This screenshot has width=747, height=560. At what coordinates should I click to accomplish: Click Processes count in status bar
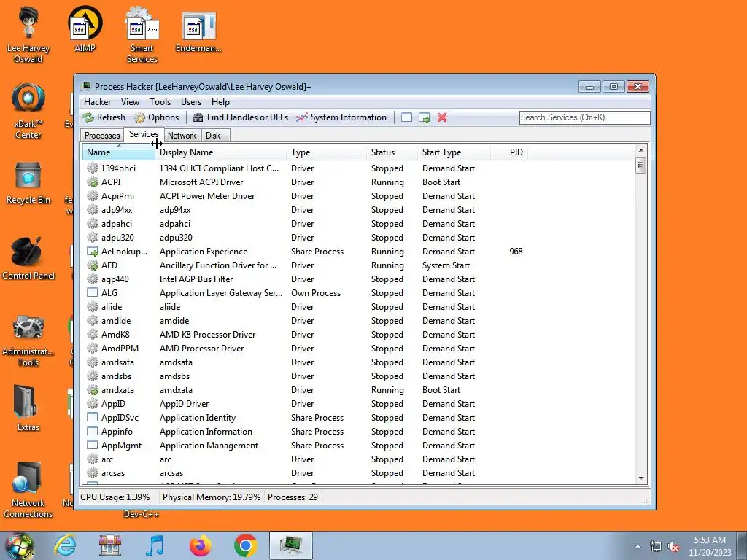293,497
